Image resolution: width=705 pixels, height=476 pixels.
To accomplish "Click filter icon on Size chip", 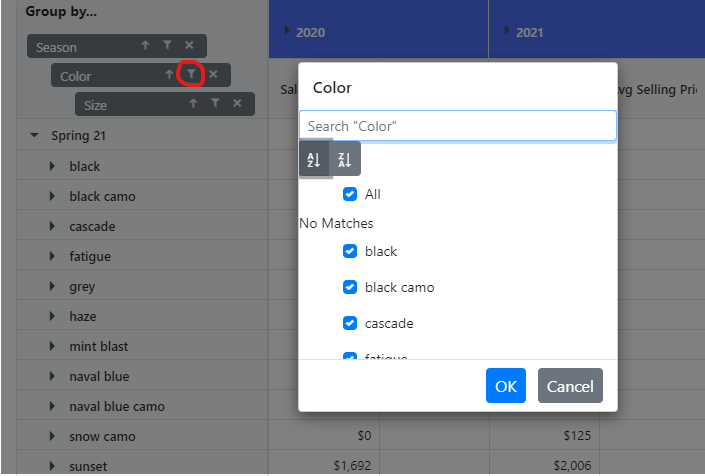I will tap(215, 104).
